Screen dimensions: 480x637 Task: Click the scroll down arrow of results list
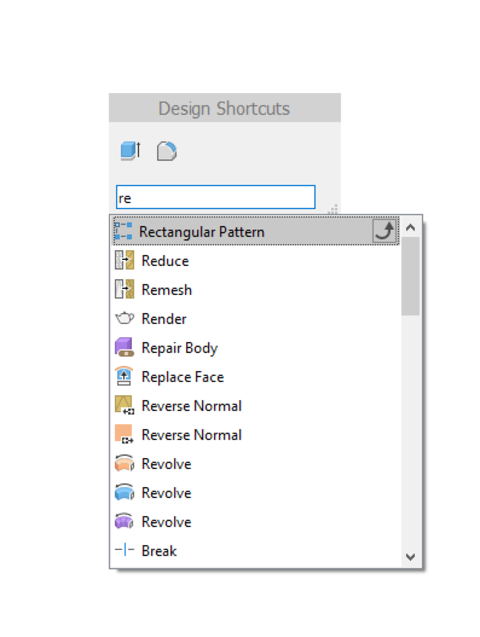[411, 557]
